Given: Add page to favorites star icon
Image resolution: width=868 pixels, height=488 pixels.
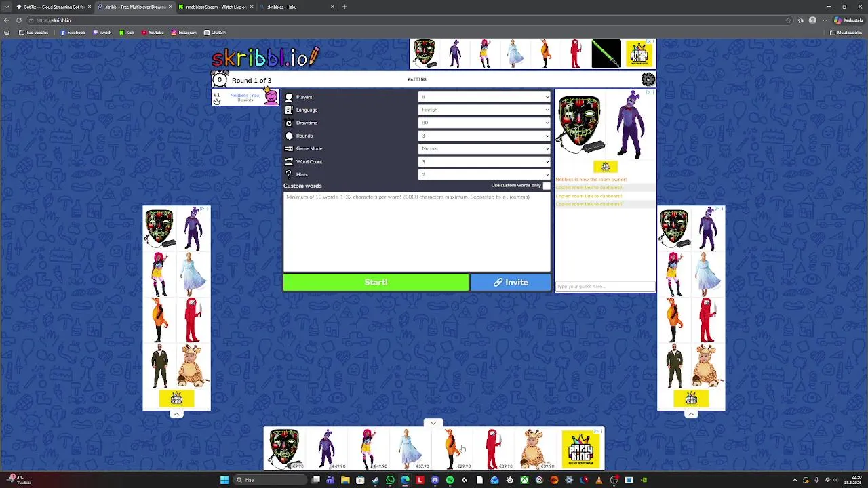Looking at the screenshot, I should (x=788, y=20).
